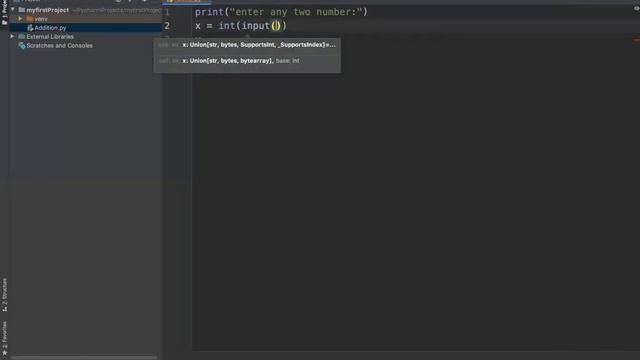The image size is (640, 360).
Task: Select the External Libraries label
Action: click(x=50, y=37)
